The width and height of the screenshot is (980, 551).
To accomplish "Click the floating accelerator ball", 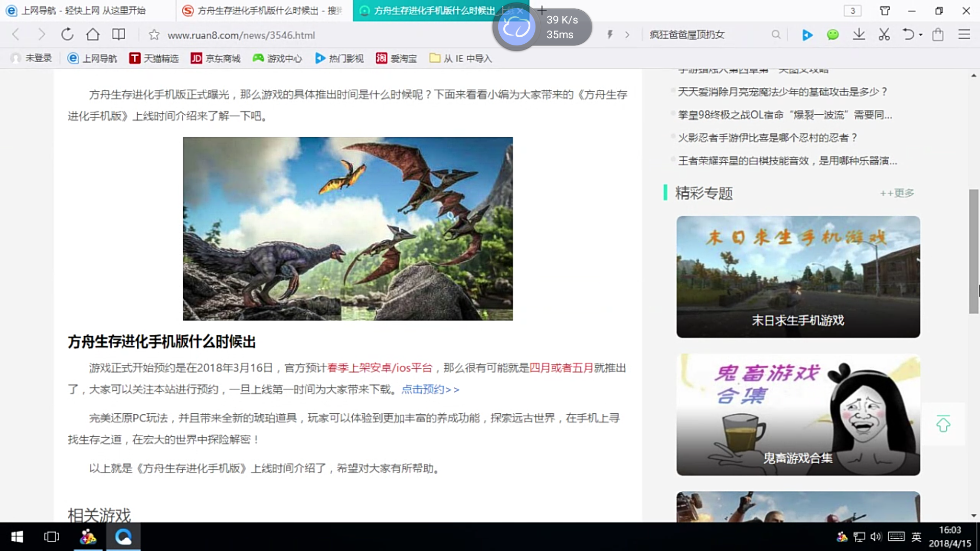I will click(x=516, y=27).
